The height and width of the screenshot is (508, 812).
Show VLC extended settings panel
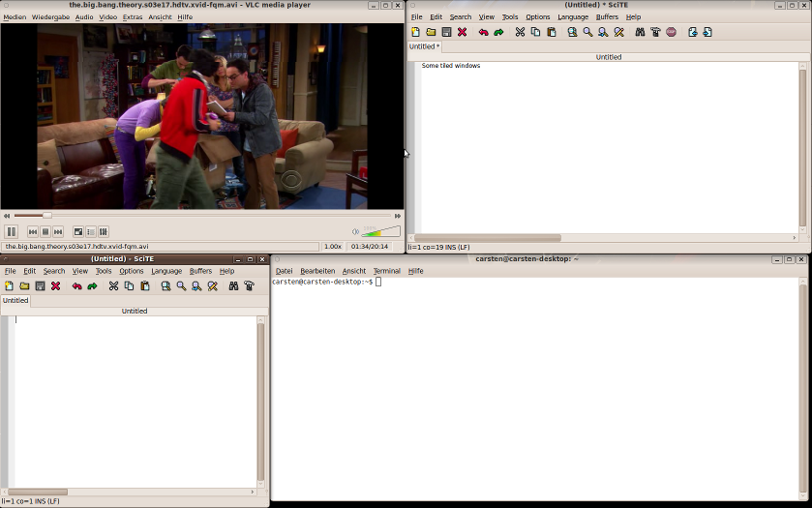pyautogui.click(x=104, y=231)
